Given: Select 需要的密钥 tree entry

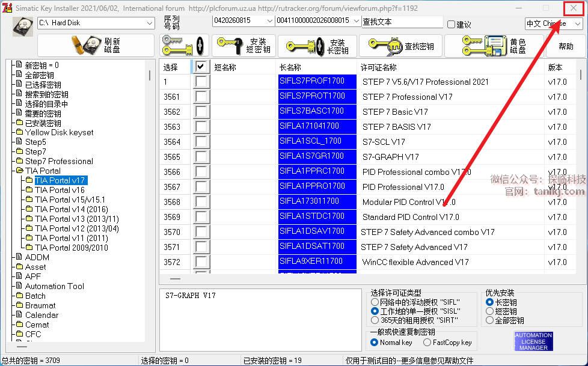Looking at the screenshot, I should (43, 113).
